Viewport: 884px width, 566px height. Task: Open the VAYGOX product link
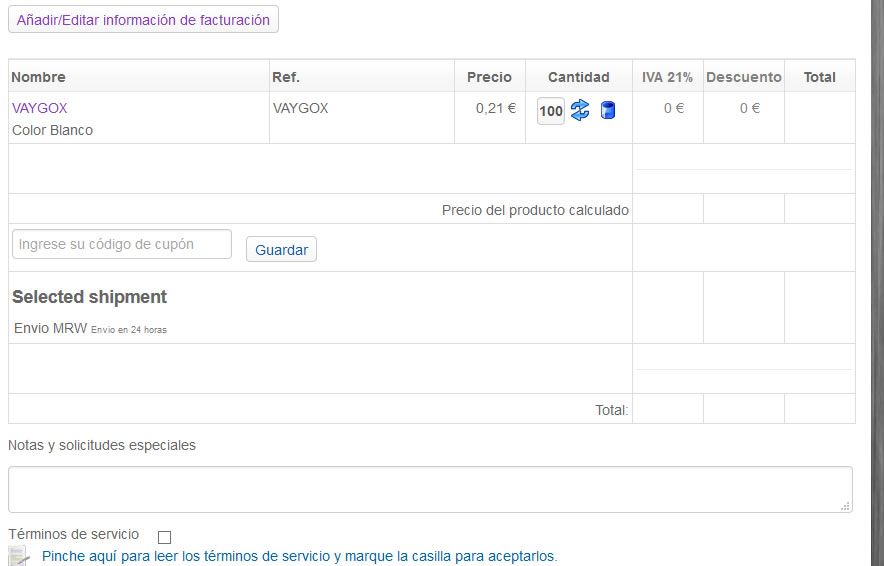pyautogui.click(x=39, y=108)
